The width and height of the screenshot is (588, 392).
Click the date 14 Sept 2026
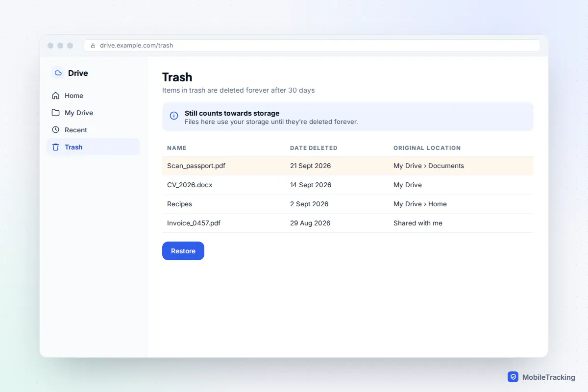point(311,185)
